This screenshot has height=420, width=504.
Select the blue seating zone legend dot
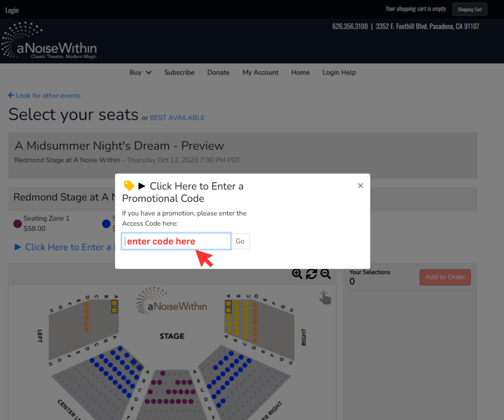pos(106,224)
